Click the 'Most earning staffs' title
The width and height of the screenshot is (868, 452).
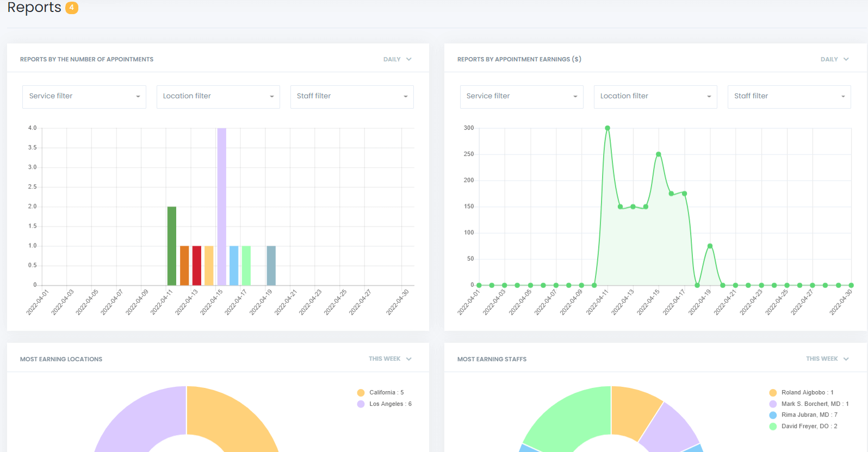coord(492,359)
